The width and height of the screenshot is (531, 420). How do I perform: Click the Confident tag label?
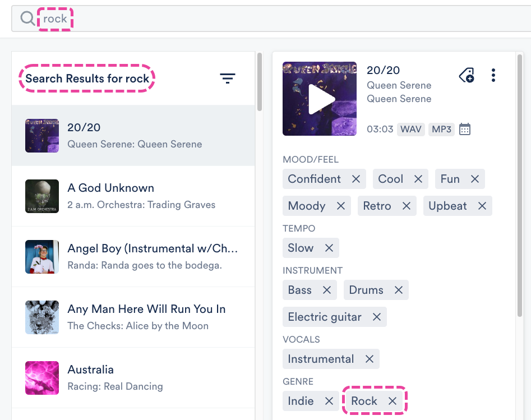click(x=314, y=179)
